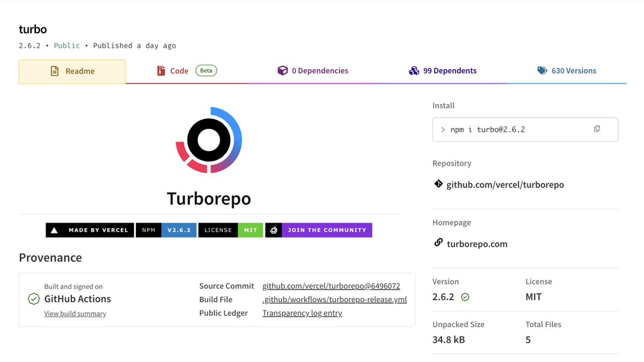The height and width of the screenshot is (362, 644).
Task: Click the MIT value under License
Action: [x=533, y=297]
